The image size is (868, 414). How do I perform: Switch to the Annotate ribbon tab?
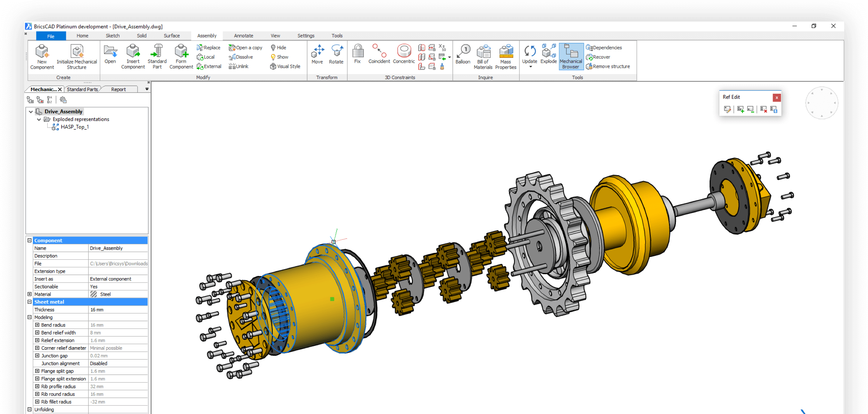243,36
